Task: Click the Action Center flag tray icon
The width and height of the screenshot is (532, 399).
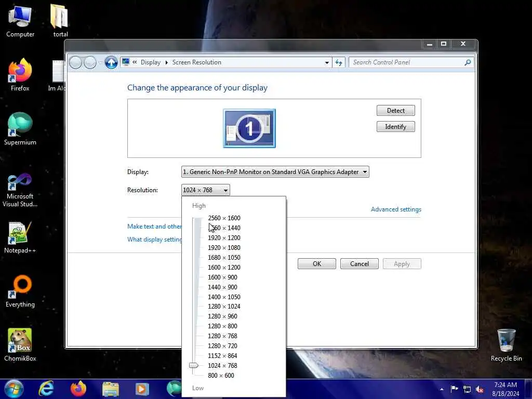Action: pyautogui.click(x=454, y=389)
